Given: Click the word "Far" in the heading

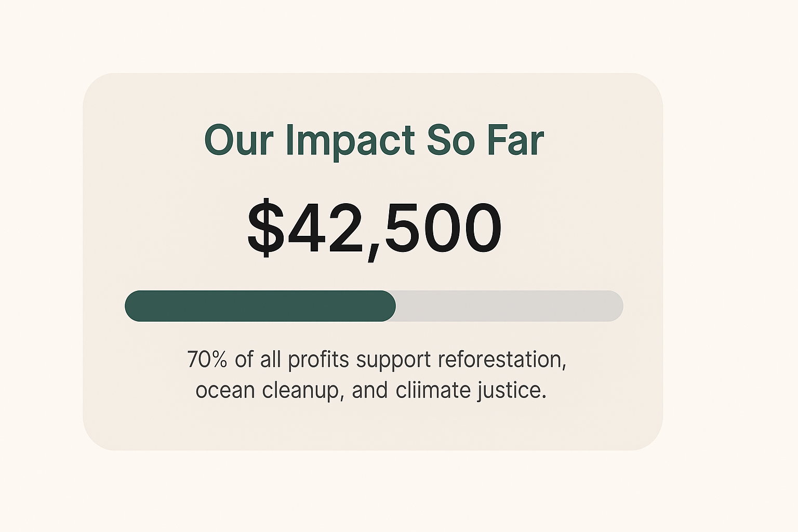Looking at the screenshot, I should [x=515, y=140].
